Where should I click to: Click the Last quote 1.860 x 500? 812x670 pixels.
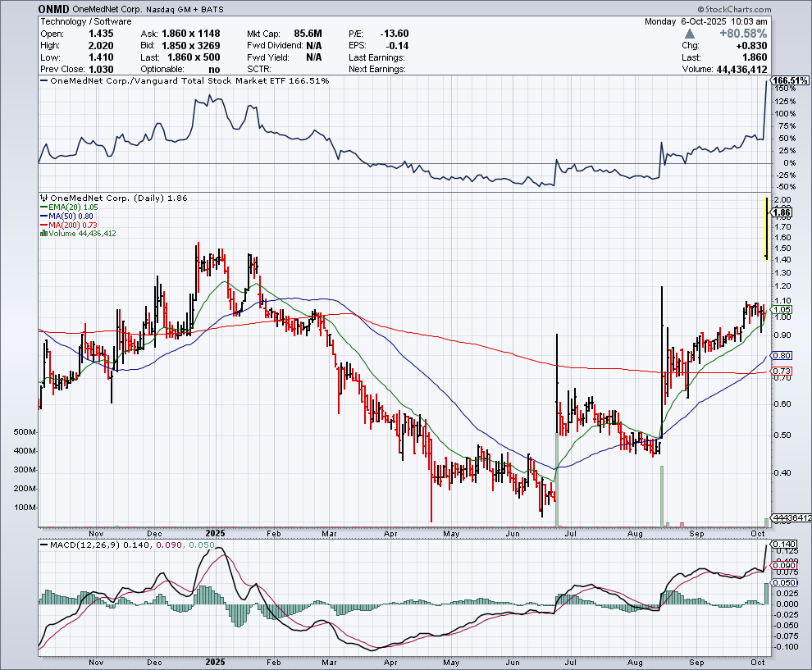coord(194,57)
